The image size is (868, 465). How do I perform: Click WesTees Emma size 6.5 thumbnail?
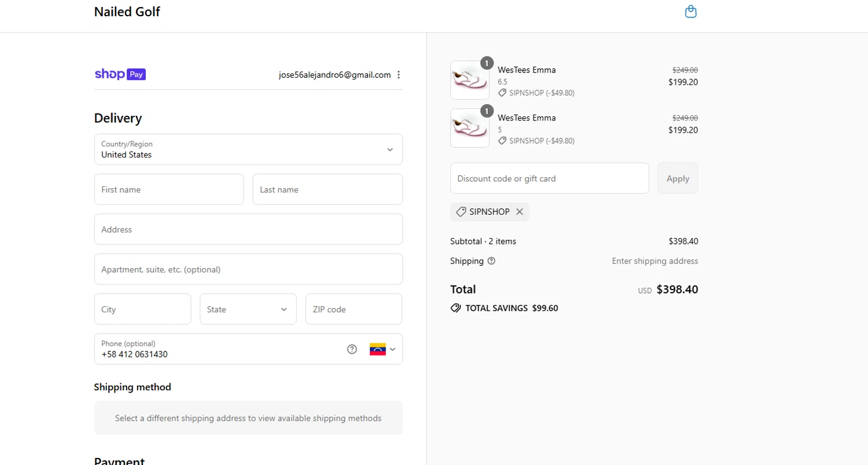tap(470, 80)
